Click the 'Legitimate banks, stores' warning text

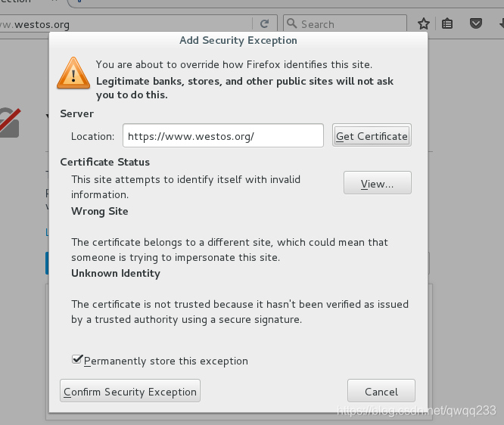click(x=244, y=88)
